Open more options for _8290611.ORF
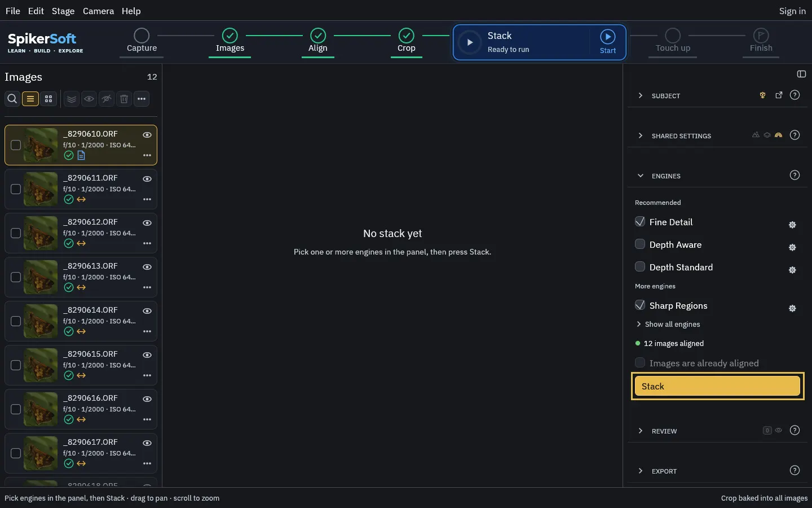 [x=147, y=199]
